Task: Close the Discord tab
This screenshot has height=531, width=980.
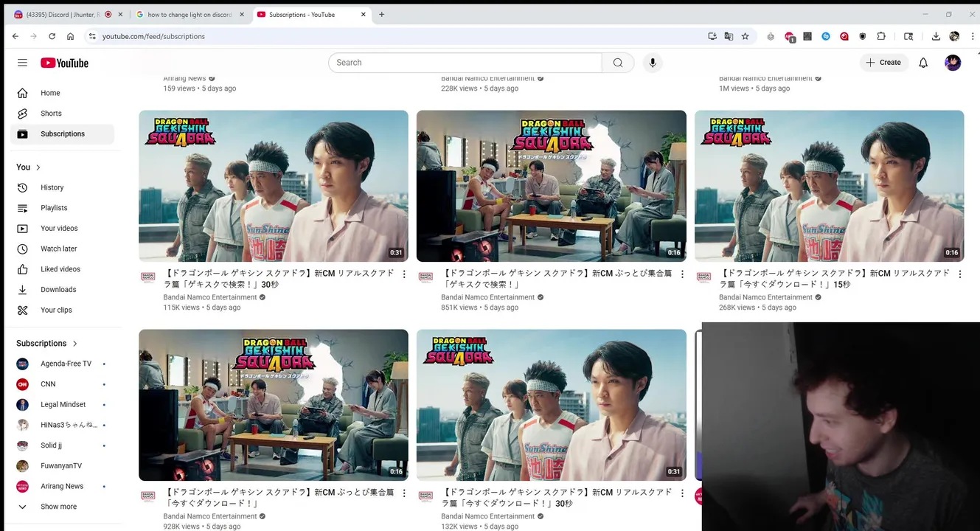Action: click(119, 14)
